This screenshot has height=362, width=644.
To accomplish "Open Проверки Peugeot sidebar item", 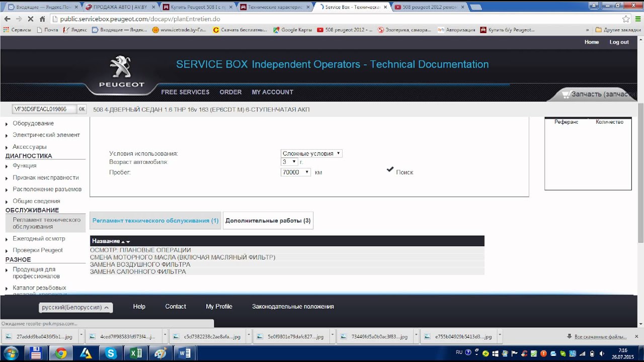I will pos(38,250).
